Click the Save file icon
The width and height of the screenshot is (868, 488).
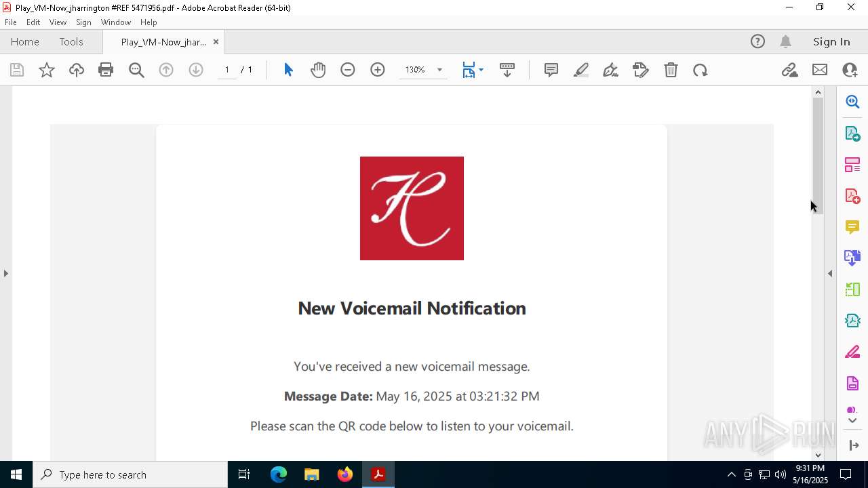click(x=17, y=70)
